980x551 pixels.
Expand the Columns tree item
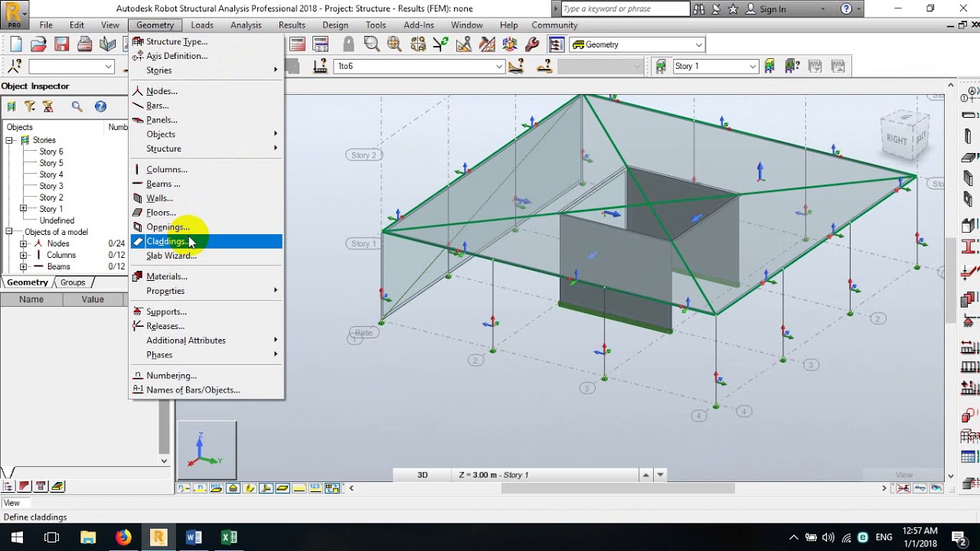[x=23, y=255]
